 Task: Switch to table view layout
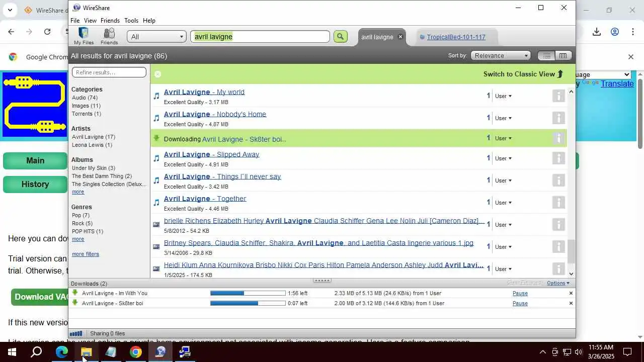click(x=563, y=56)
